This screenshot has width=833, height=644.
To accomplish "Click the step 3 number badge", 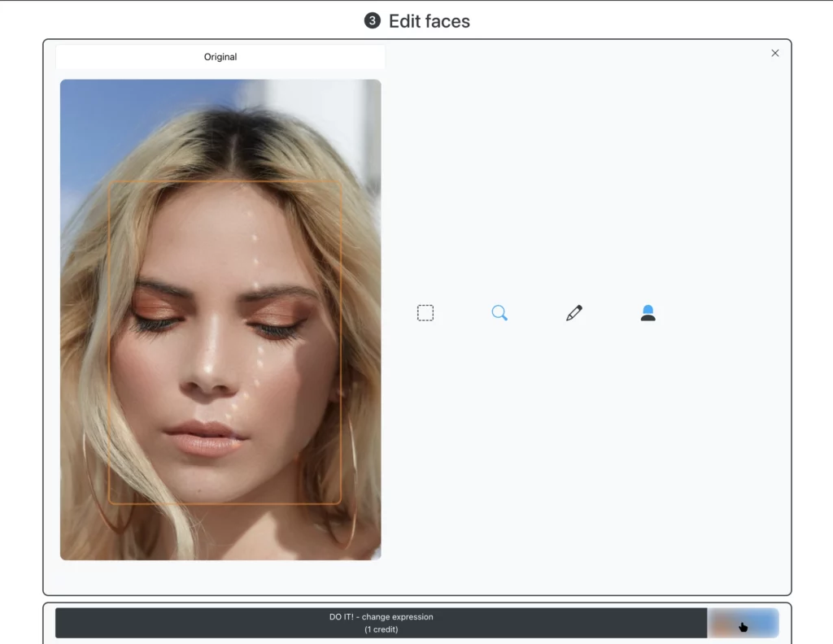I will (372, 22).
